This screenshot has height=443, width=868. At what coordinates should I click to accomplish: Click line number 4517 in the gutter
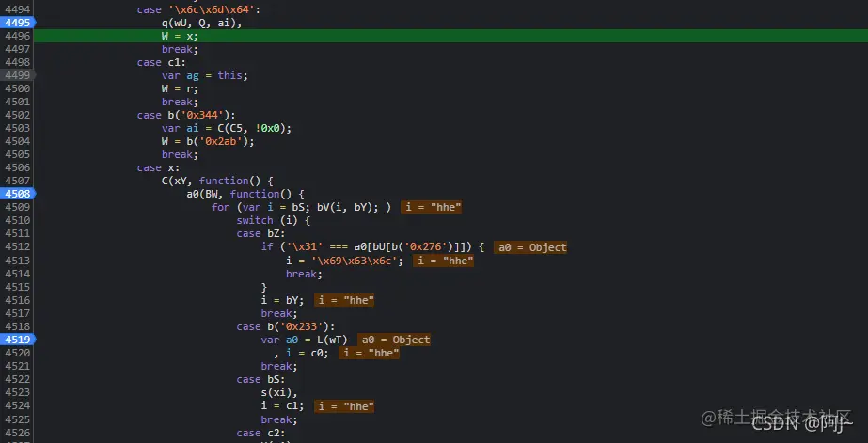pos(18,313)
